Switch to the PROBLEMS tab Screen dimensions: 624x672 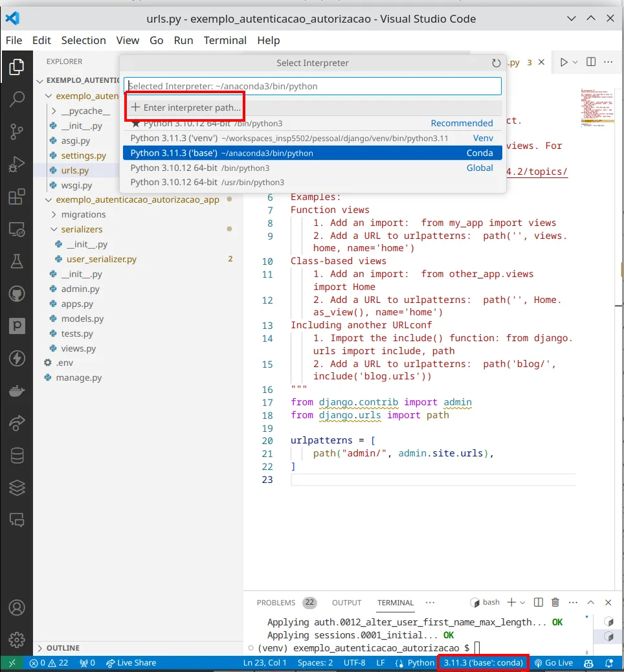click(276, 603)
